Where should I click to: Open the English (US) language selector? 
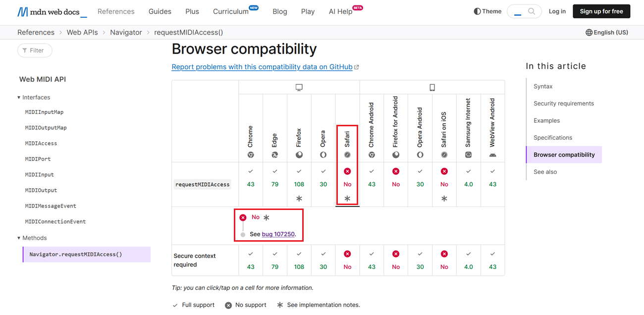[606, 32]
